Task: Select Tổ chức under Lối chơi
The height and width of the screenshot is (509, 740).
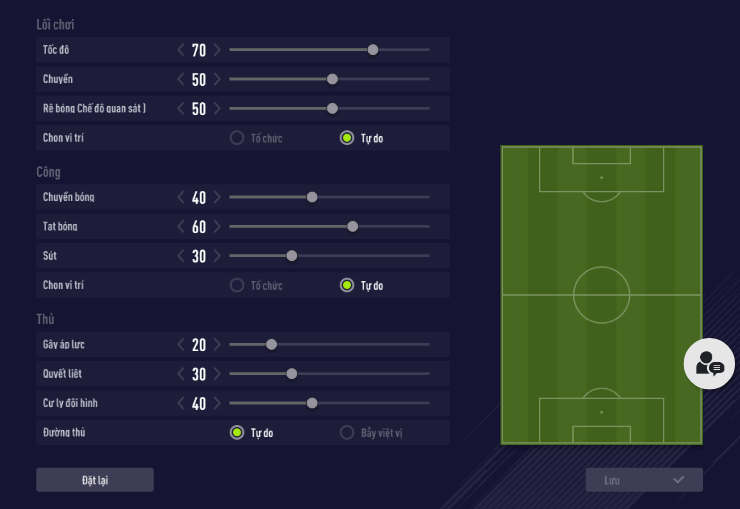Action: tap(237, 138)
